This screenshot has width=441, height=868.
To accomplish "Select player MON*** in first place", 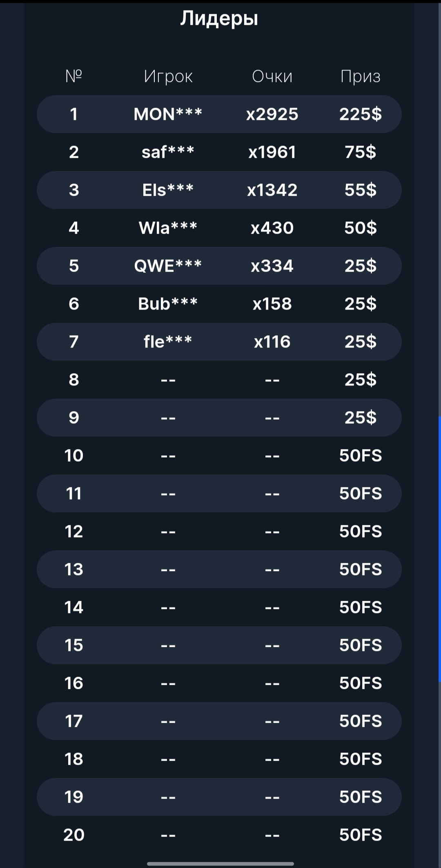I will point(168,114).
